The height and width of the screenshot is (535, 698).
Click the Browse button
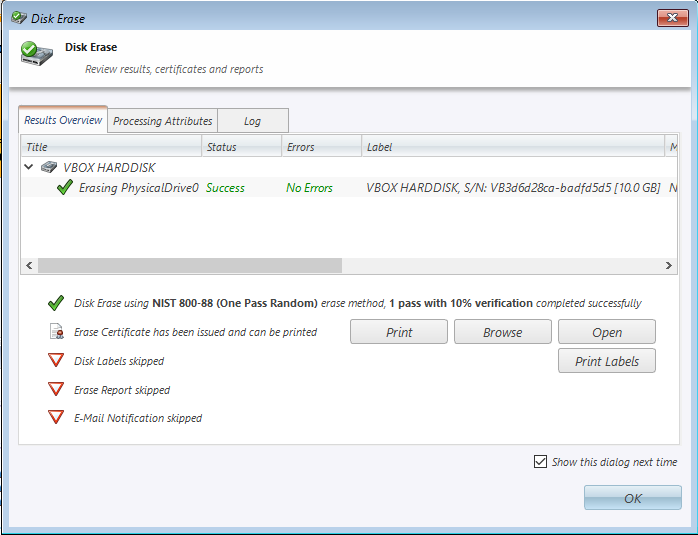[503, 332]
